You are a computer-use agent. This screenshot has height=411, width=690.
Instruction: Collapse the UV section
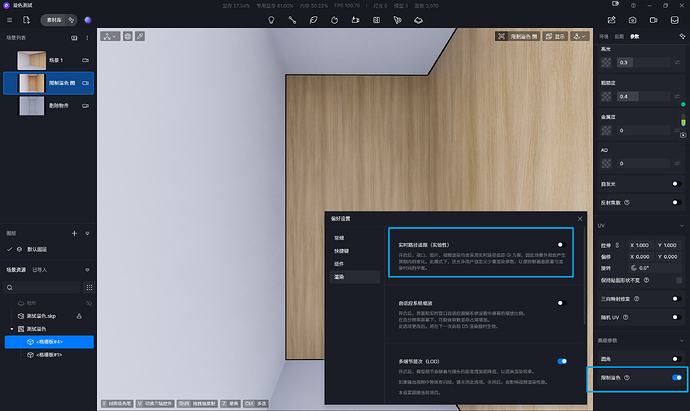coord(682,226)
